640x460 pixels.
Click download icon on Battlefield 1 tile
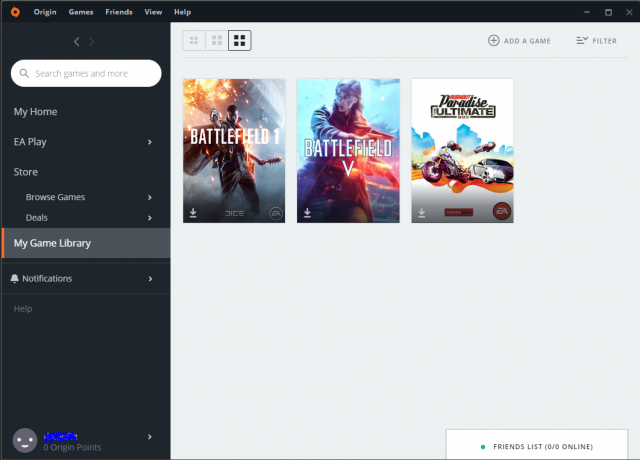pyautogui.click(x=193, y=213)
